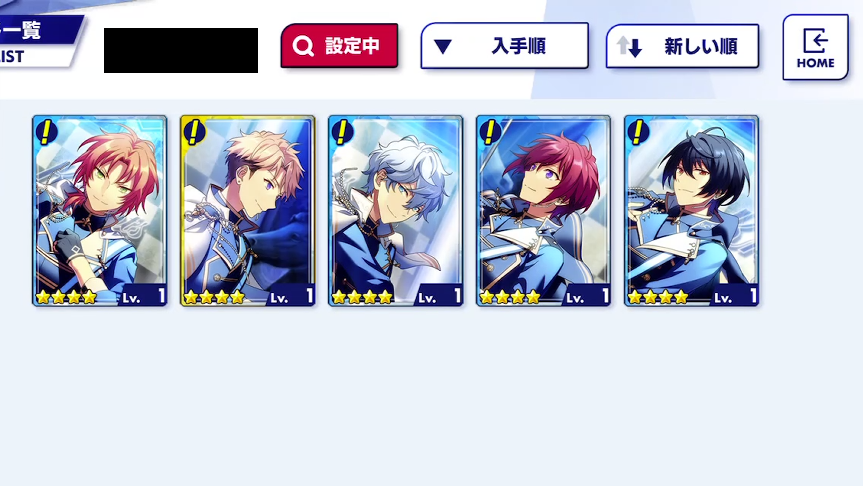
Task: Click the star rating on first card
Action: [67, 298]
